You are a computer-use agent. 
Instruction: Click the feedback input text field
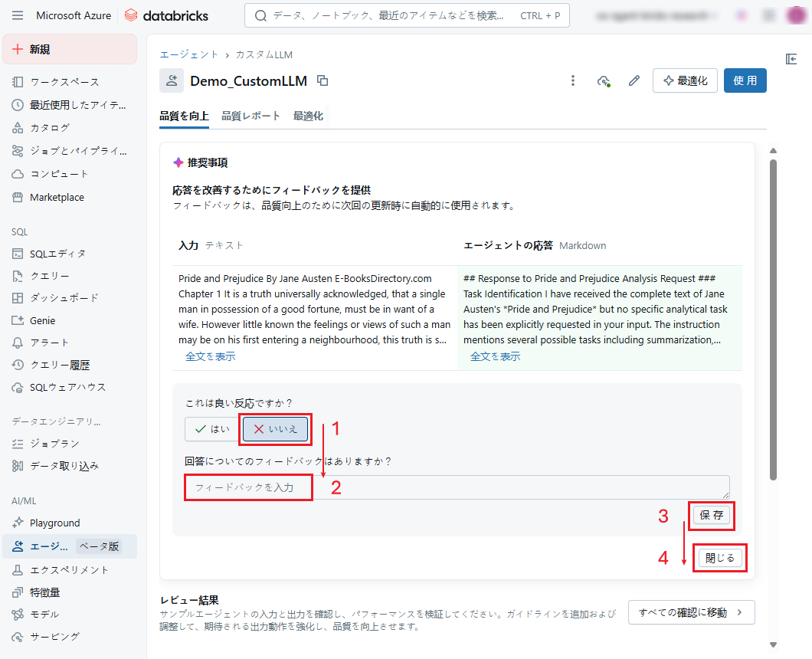(x=457, y=487)
